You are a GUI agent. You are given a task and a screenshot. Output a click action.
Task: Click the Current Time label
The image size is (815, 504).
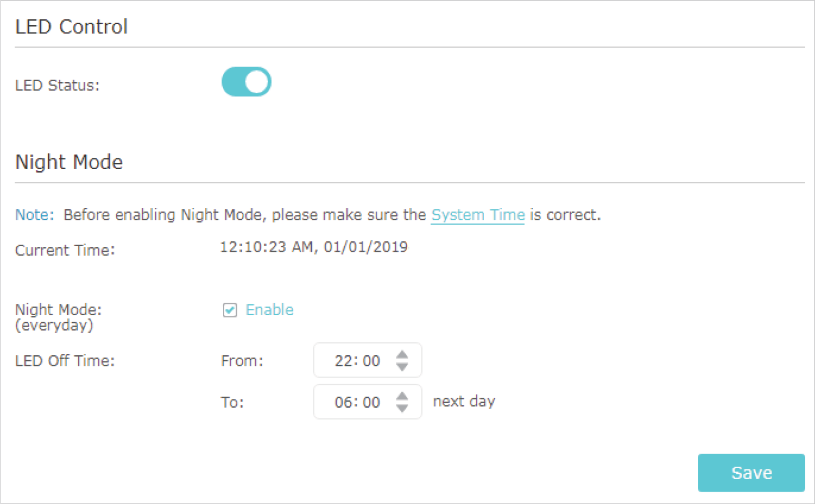(x=65, y=250)
